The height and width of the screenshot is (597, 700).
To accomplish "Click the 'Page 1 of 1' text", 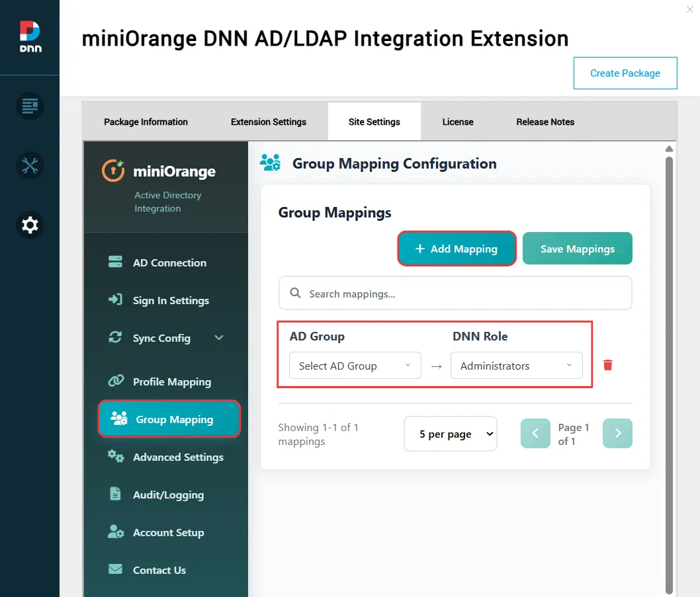I will click(574, 434).
